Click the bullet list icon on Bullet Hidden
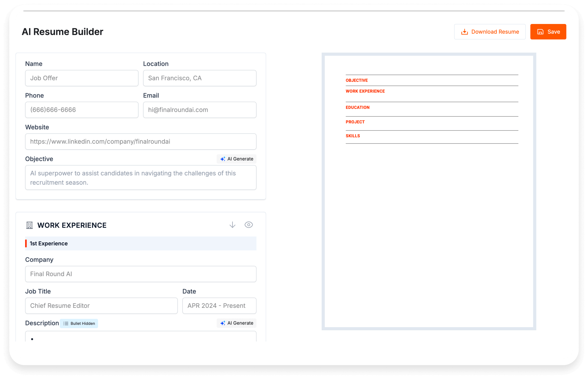The image size is (588, 379). pos(66,323)
